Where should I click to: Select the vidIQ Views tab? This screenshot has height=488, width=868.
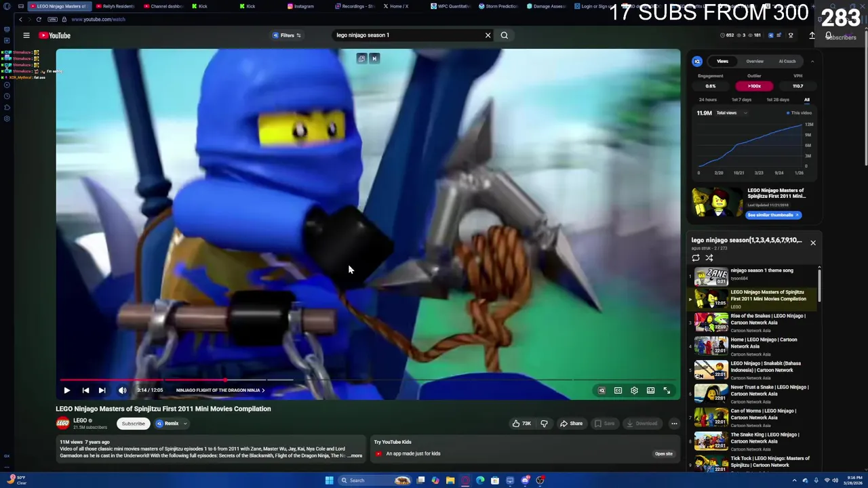(722, 61)
